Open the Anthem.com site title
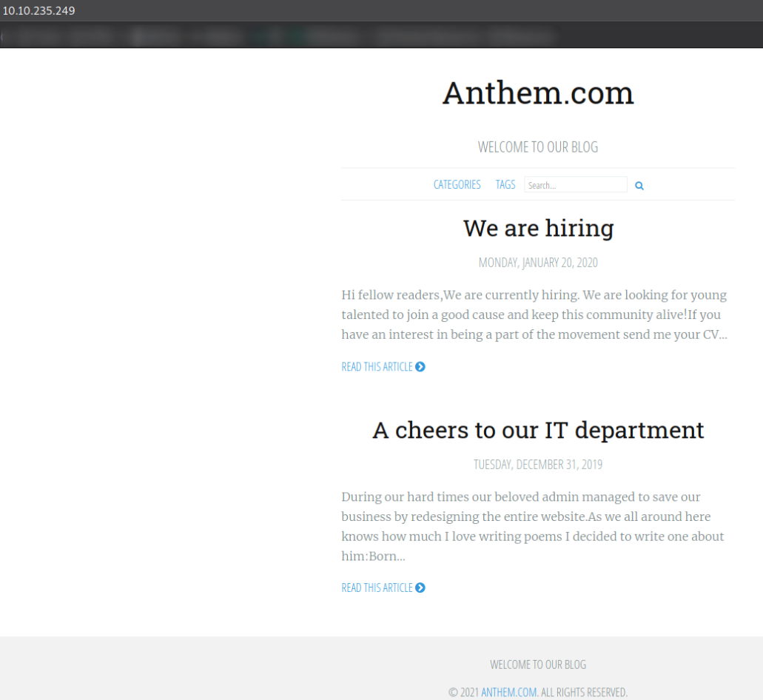Viewport: 763px width, 700px height. point(538,93)
